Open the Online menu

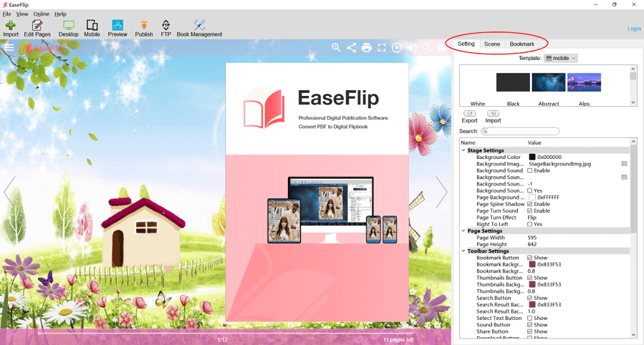coord(41,14)
